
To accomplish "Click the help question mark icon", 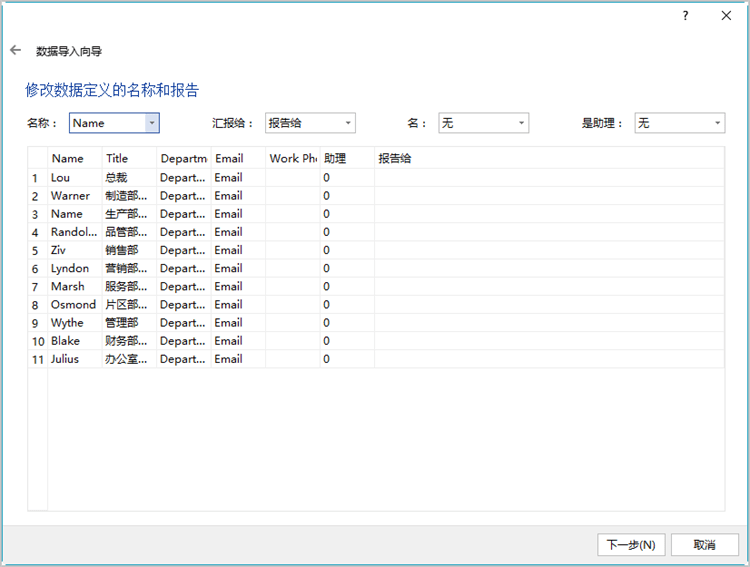I will pos(685,16).
